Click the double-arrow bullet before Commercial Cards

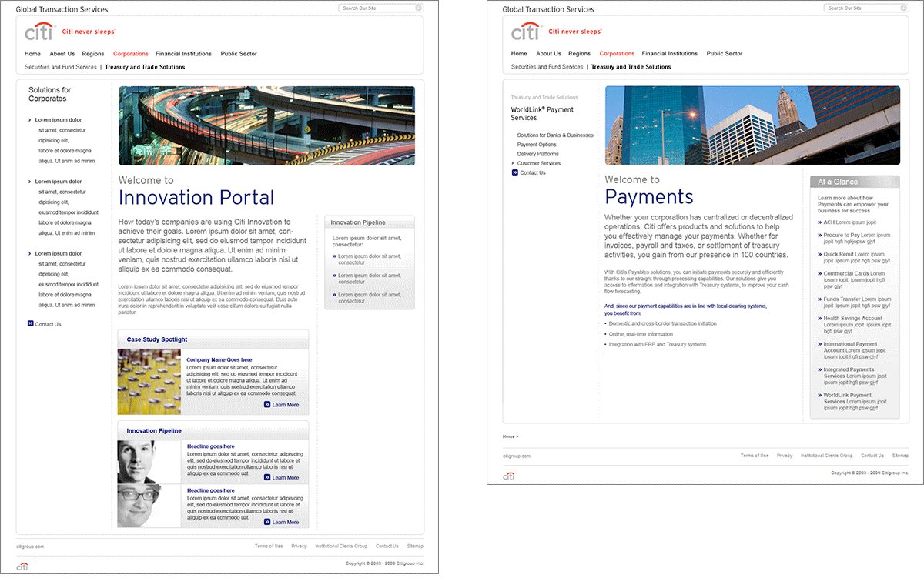[x=820, y=273]
